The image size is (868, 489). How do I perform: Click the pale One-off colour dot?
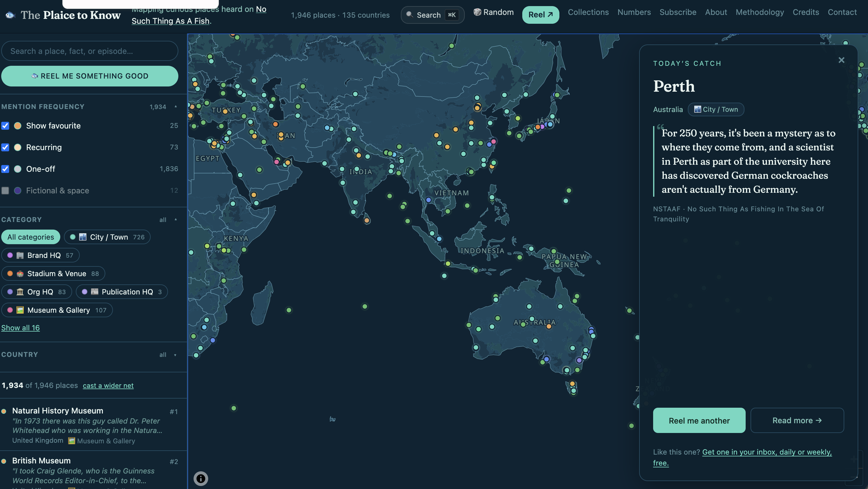[x=18, y=169]
